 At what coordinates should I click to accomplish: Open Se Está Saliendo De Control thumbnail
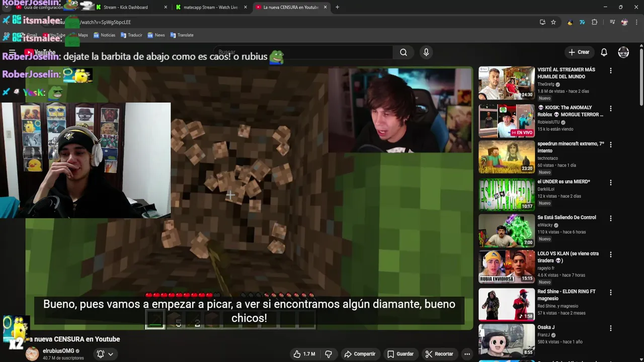click(x=506, y=231)
